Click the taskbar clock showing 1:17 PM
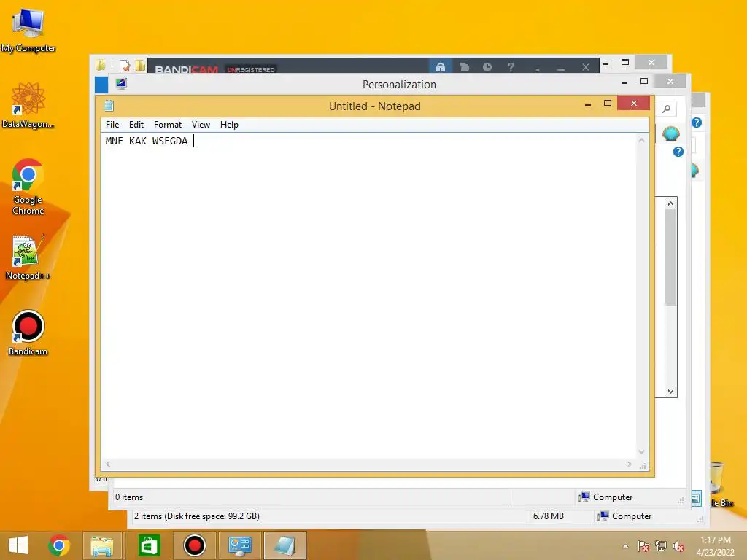 tap(716, 546)
